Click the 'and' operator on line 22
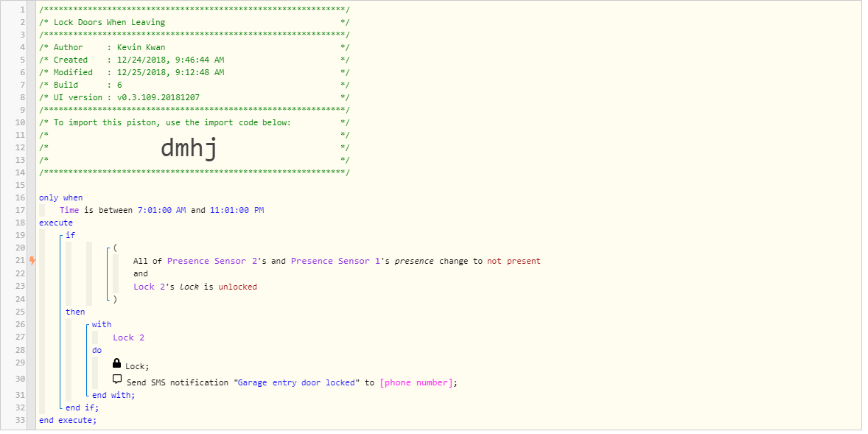The height and width of the screenshot is (434, 868). [141, 273]
